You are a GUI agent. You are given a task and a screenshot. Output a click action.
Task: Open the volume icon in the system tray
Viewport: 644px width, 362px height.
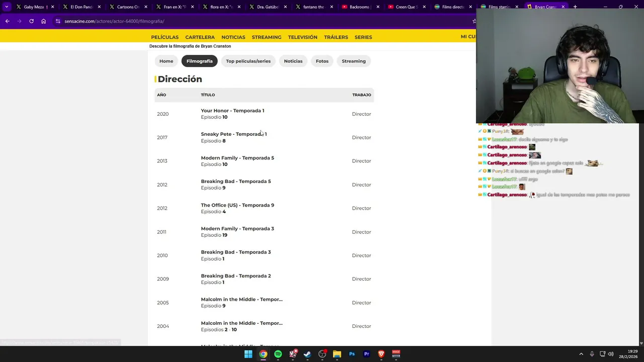(x=611, y=354)
